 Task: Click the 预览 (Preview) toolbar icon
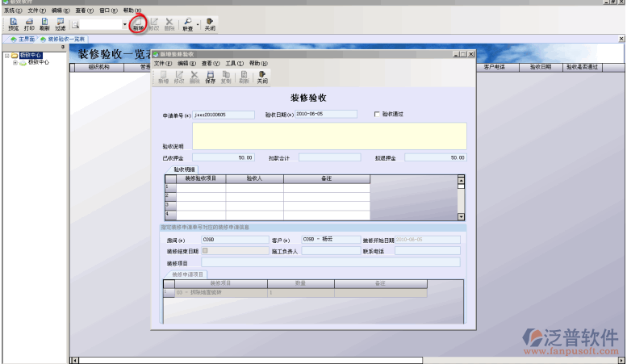[x=13, y=23]
